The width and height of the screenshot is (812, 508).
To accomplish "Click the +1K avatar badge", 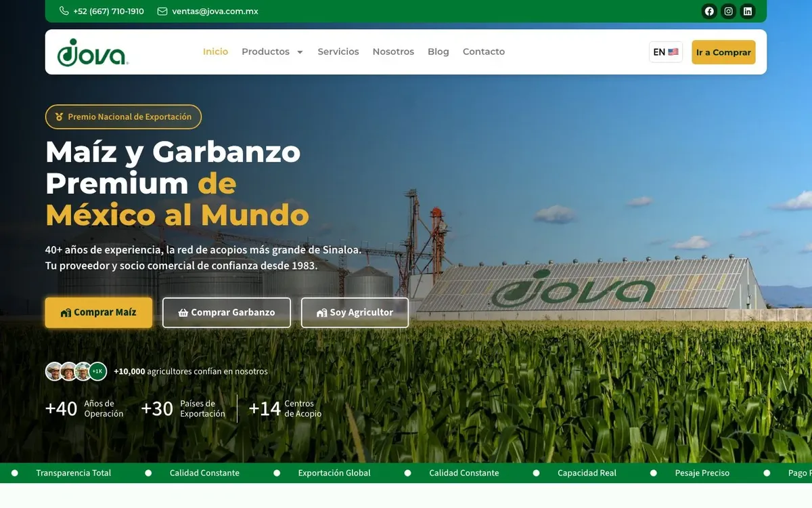I will click(98, 371).
